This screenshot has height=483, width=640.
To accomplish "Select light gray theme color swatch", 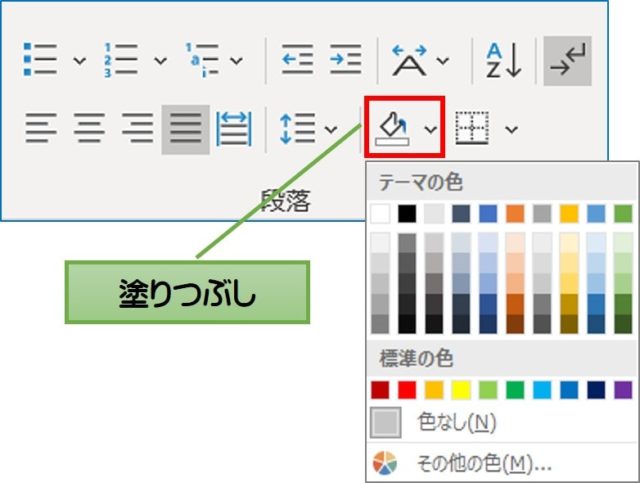I will (434, 214).
